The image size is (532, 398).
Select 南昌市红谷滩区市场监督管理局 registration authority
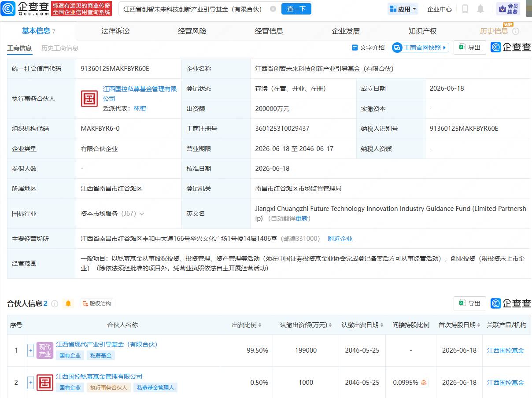click(x=299, y=188)
